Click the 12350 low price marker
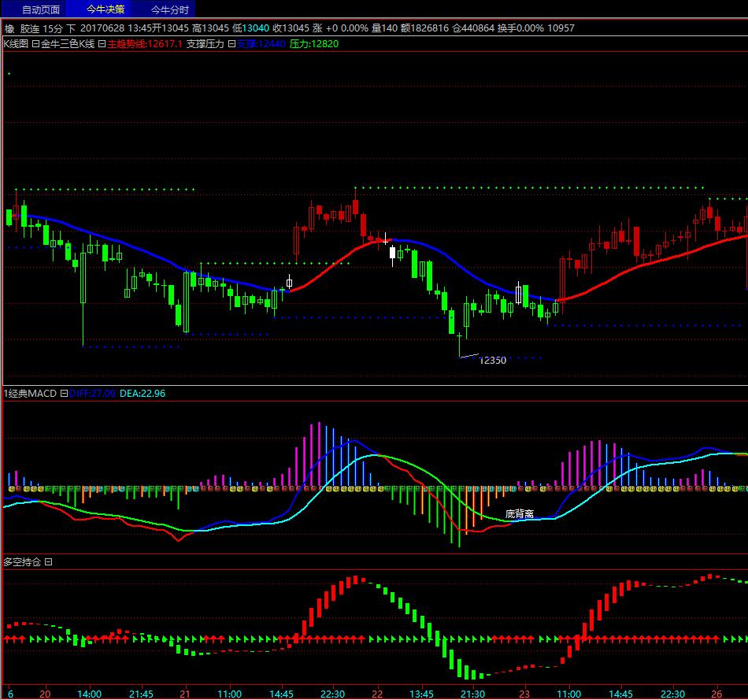Viewport: 748px width, 700px height. pyautogui.click(x=493, y=361)
